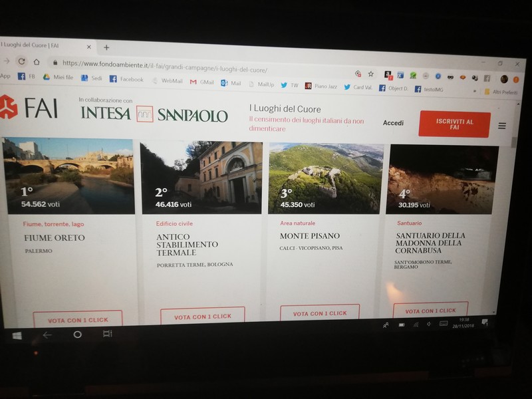This screenshot has width=532, height=399.
Task: Open the FB bookmark
Action: [x=27, y=76]
